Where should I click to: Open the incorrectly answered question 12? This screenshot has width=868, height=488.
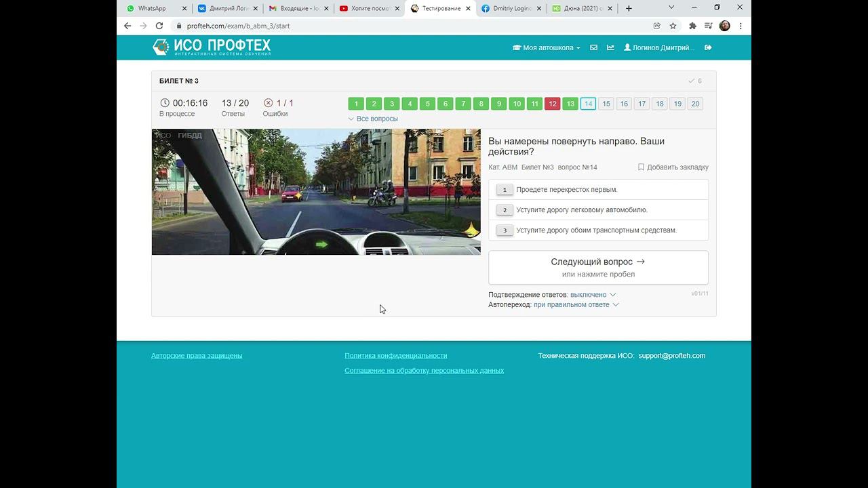pos(553,104)
